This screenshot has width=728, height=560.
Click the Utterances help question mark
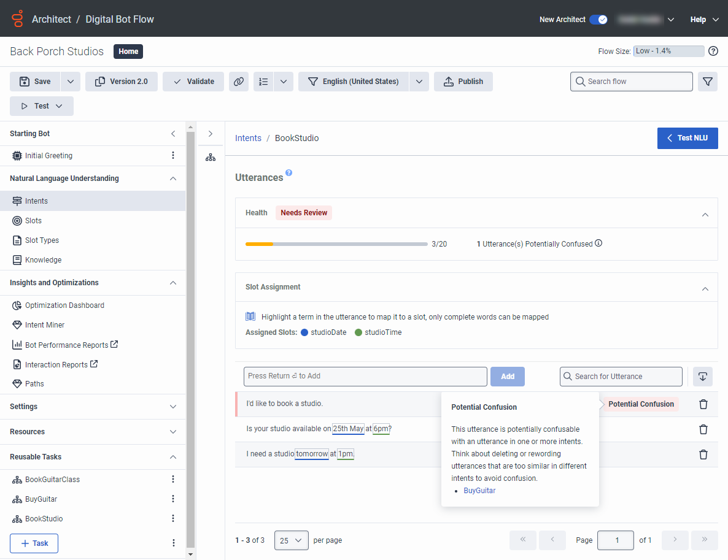pos(288,172)
